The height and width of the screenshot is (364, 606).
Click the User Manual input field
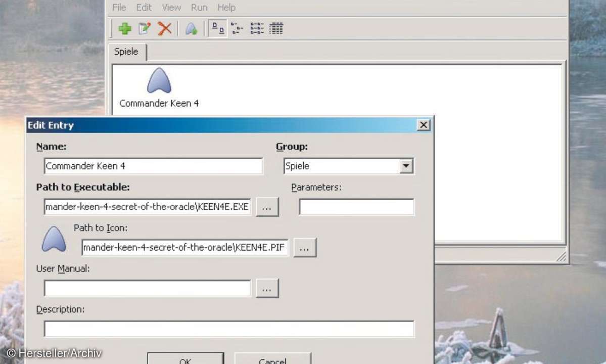pyautogui.click(x=147, y=288)
